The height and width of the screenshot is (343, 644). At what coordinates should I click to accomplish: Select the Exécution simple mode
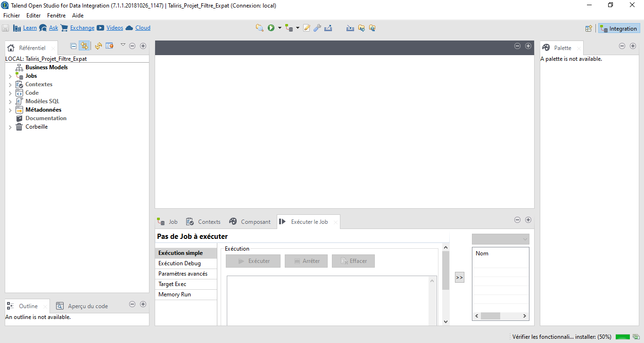point(181,253)
